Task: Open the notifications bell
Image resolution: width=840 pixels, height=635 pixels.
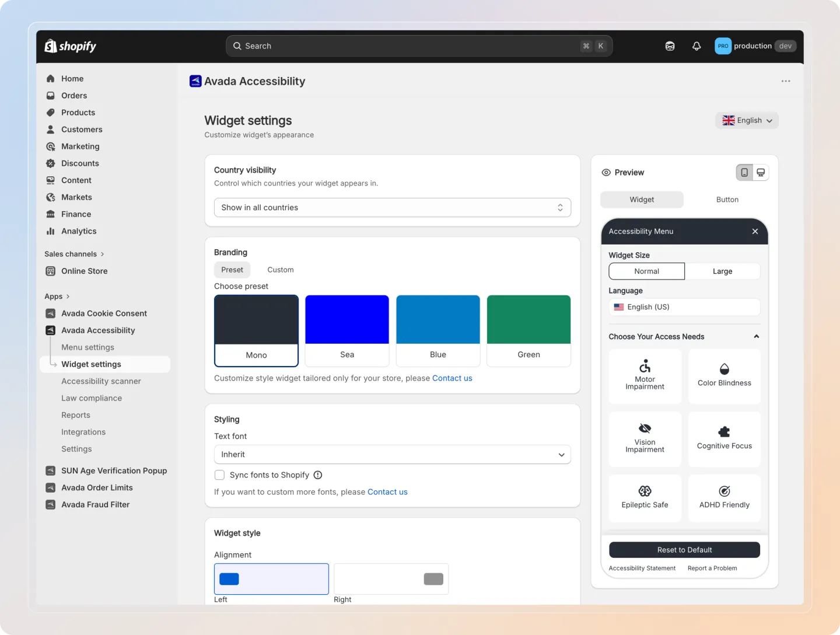Action: coord(696,46)
